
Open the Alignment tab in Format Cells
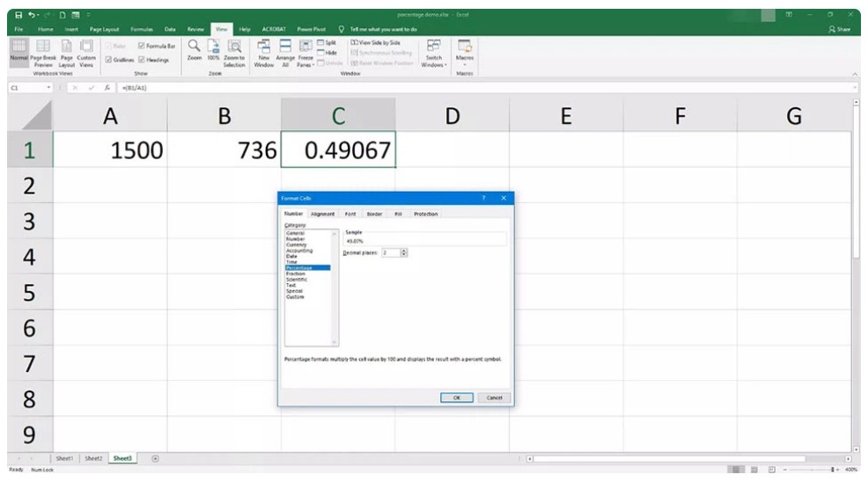tap(323, 214)
